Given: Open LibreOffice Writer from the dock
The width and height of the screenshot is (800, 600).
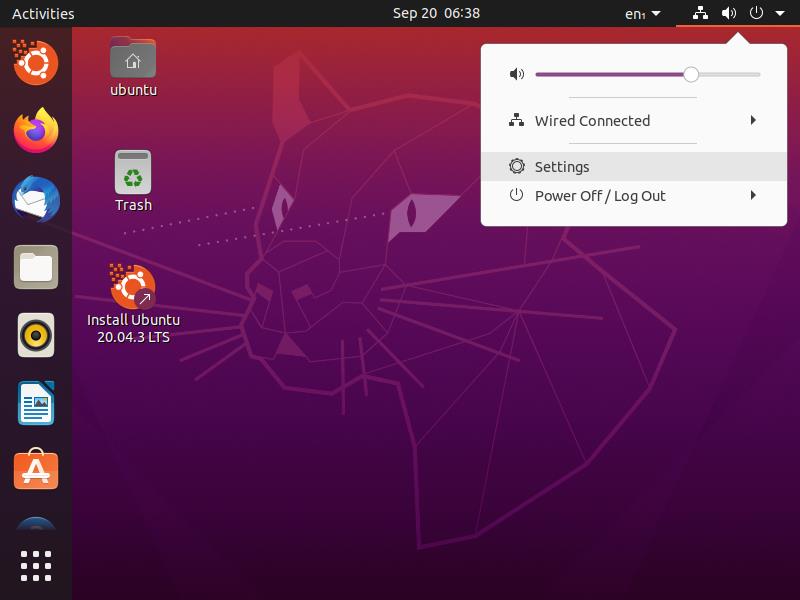Looking at the screenshot, I should click(x=36, y=403).
